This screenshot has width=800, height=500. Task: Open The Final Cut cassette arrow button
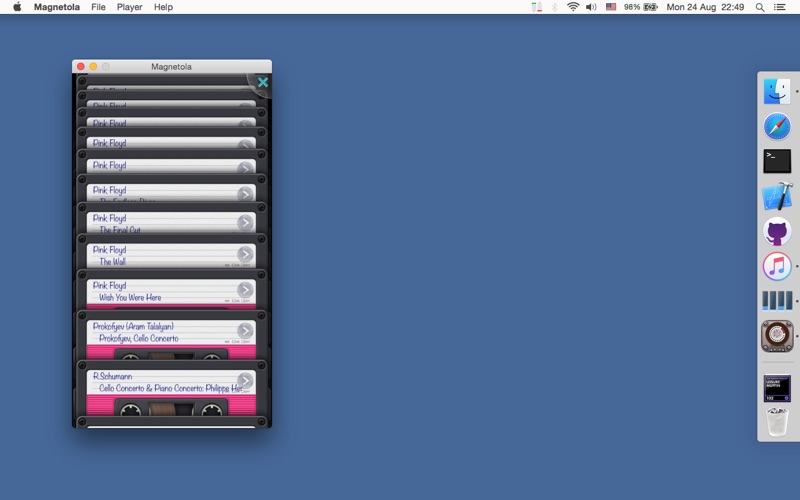[245, 222]
